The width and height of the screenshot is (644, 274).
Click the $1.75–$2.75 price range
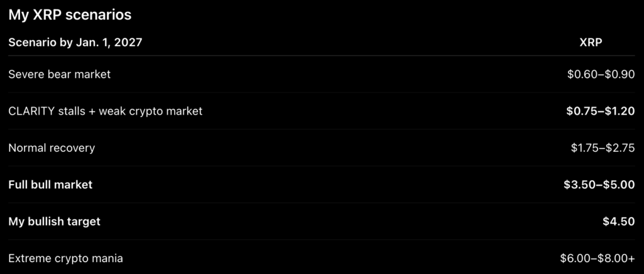(603, 148)
